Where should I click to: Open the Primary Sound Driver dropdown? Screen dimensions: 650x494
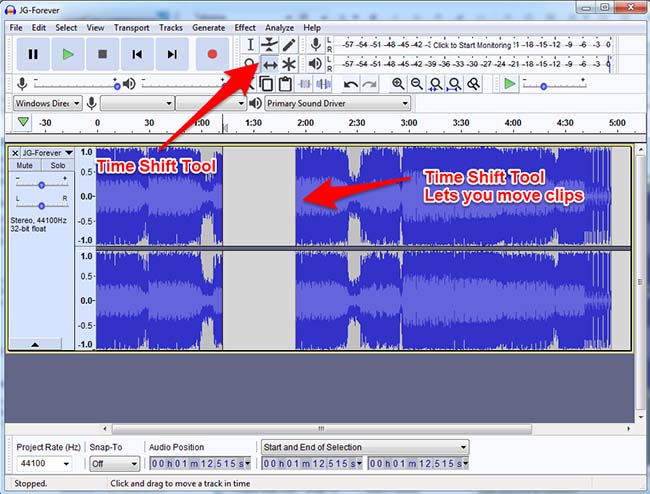click(337, 103)
